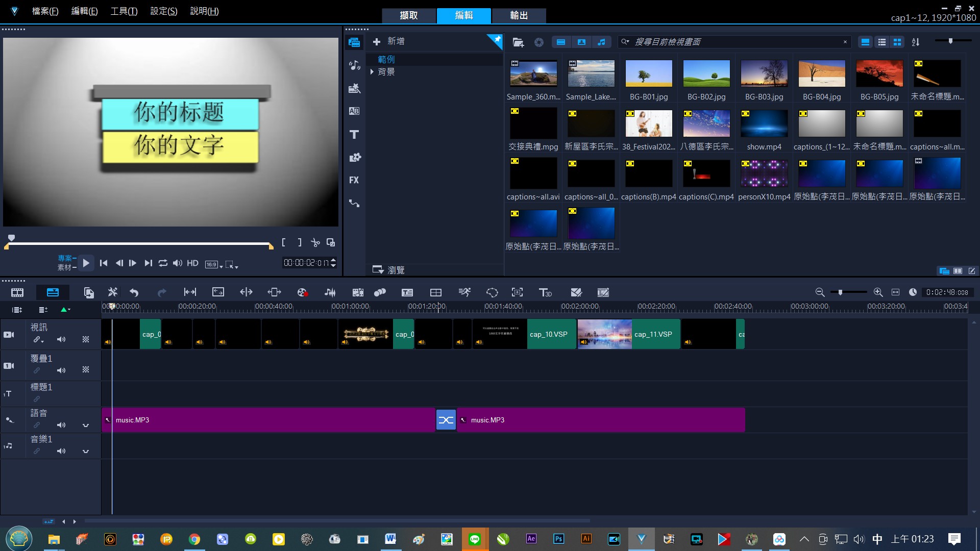
Task: Expand the 語音 track options chevron
Action: click(x=86, y=425)
